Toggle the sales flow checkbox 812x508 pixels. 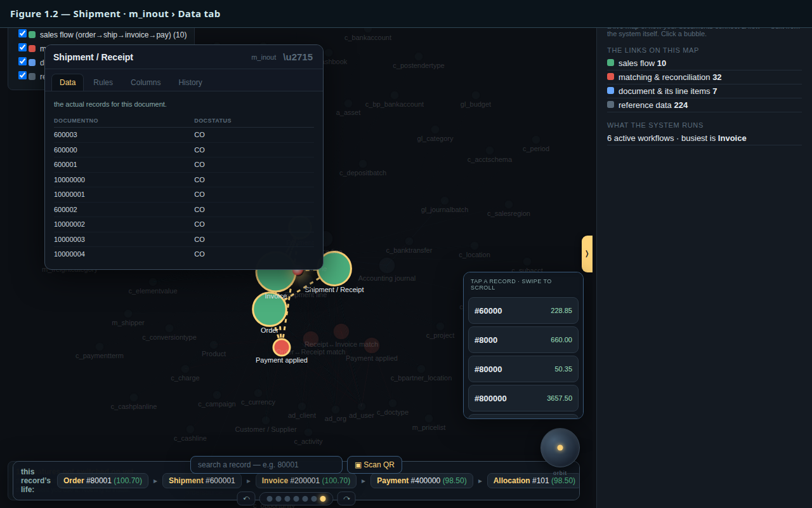click(x=23, y=34)
